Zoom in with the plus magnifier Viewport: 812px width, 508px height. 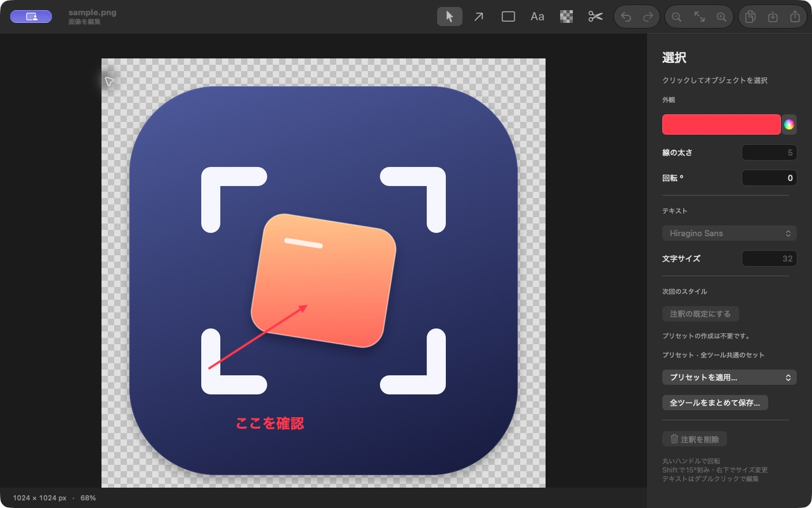coord(721,17)
